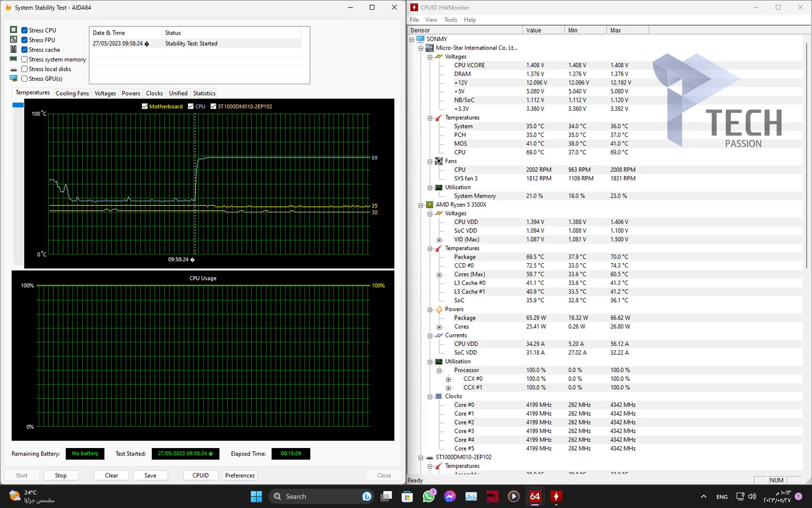Expand the VID (Max) entry

click(x=439, y=240)
